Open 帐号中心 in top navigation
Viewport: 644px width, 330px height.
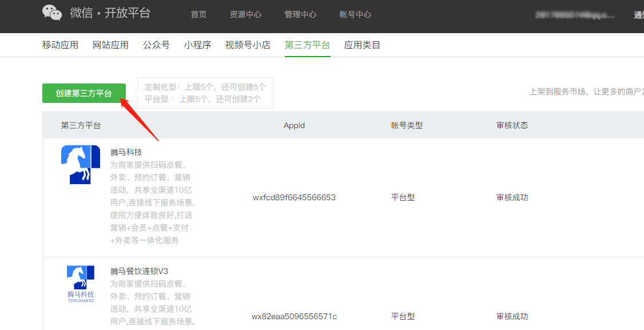pyautogui.click(x=355, y=14)
